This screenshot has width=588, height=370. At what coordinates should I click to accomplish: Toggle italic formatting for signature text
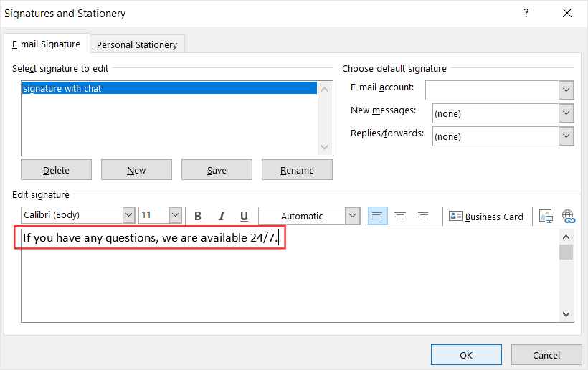tap(221, 216)
